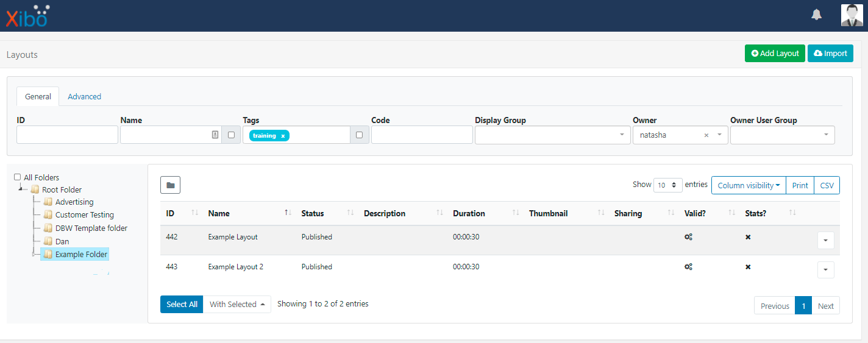Click the Stats X icon for Example Layout 2
The image size is (868, 343).
tap(748, 267)
